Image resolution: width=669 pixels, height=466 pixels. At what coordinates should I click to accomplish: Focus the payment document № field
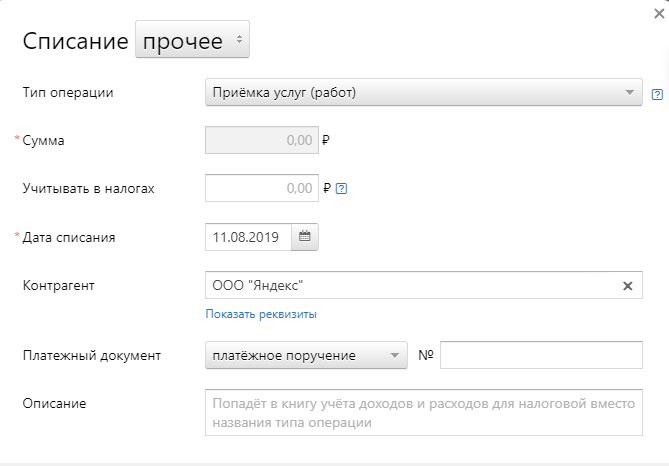tap(541, 355)
